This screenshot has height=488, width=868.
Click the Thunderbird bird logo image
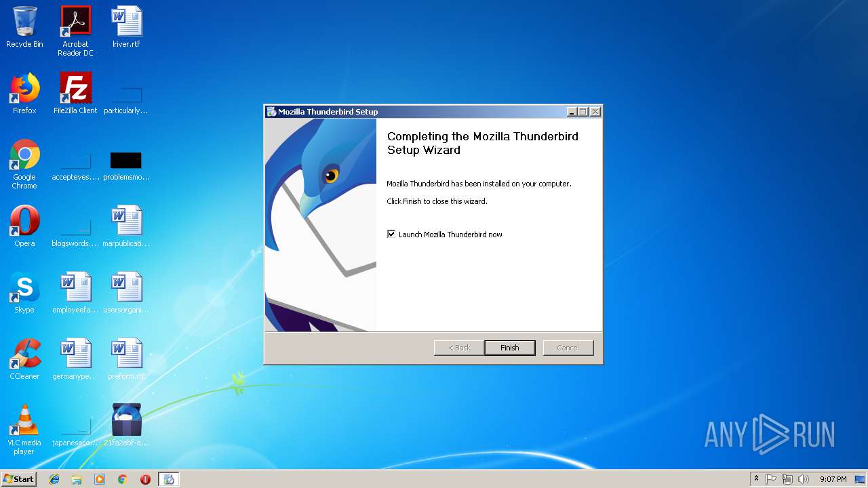point(321,225)
